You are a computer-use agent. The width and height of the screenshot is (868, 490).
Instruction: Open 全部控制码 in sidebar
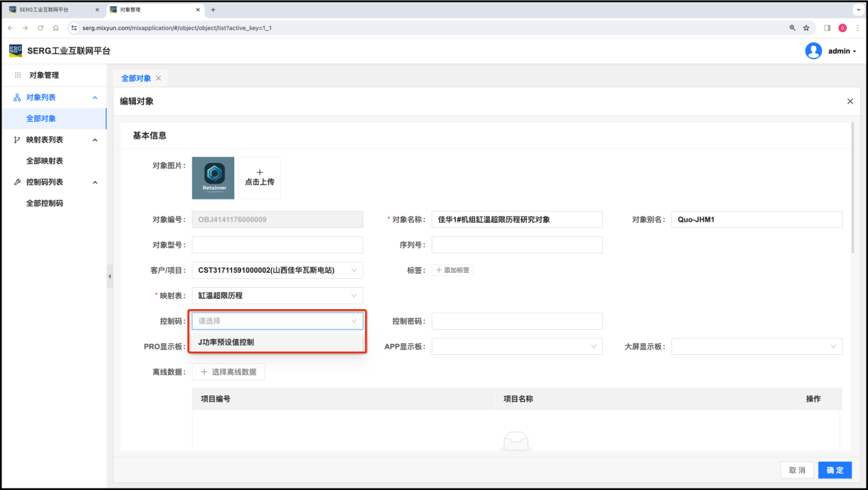click(45, 204)
